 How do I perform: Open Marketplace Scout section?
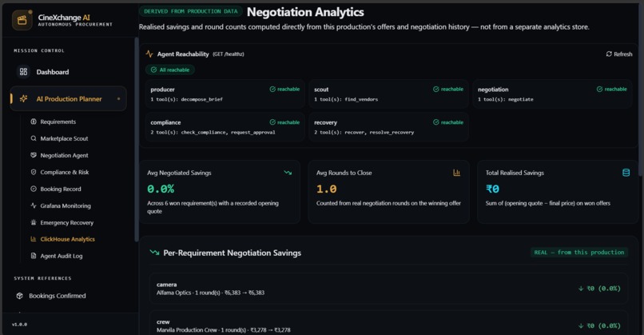pos(64,138)
